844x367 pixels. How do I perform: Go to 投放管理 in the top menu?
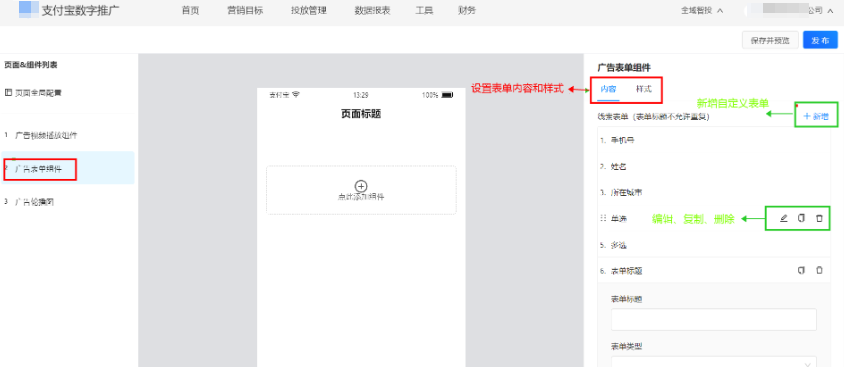click(308, 11)
